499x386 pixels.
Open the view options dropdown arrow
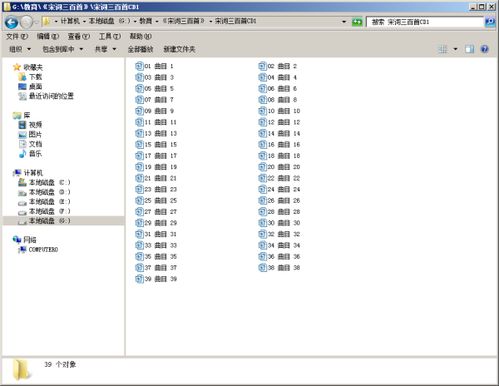(x=455, y=49)
